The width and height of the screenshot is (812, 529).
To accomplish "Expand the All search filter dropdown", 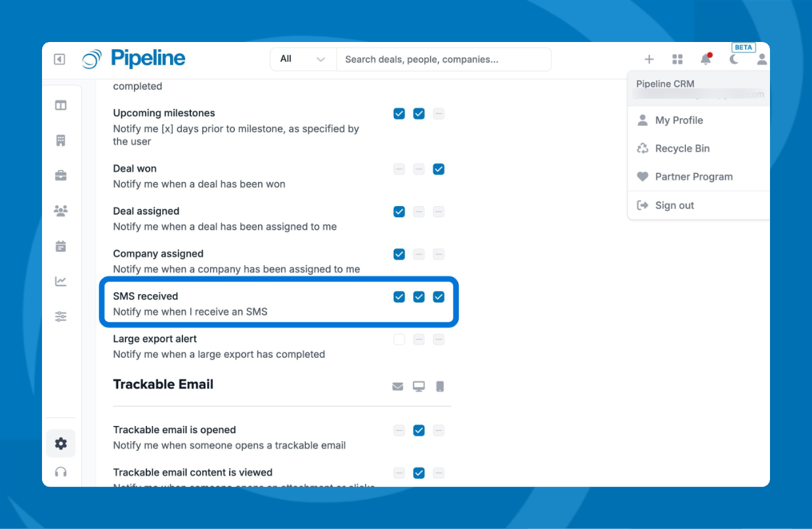I will (303, 59).
